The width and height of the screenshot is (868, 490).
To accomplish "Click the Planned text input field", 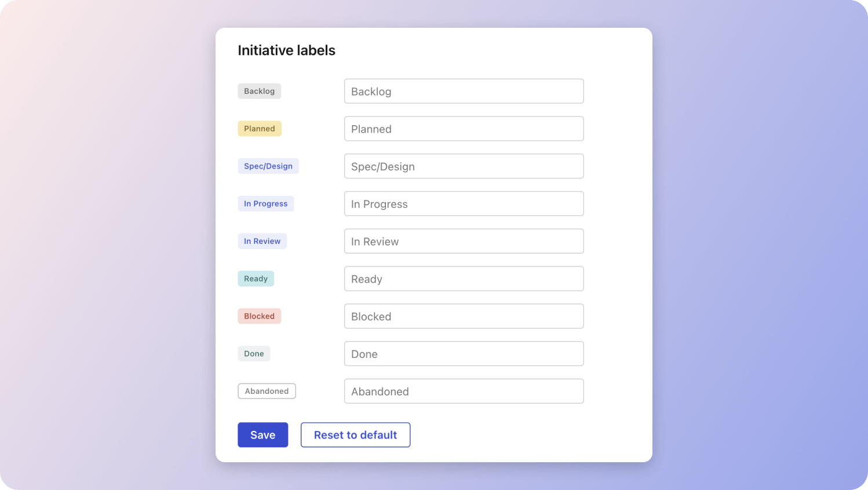I will point(464,129).
